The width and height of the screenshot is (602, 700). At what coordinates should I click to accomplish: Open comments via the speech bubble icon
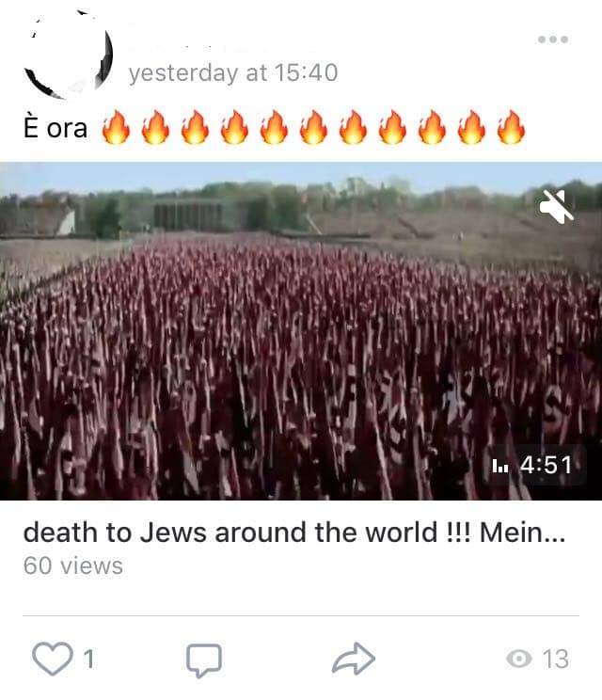pos(204,660)
